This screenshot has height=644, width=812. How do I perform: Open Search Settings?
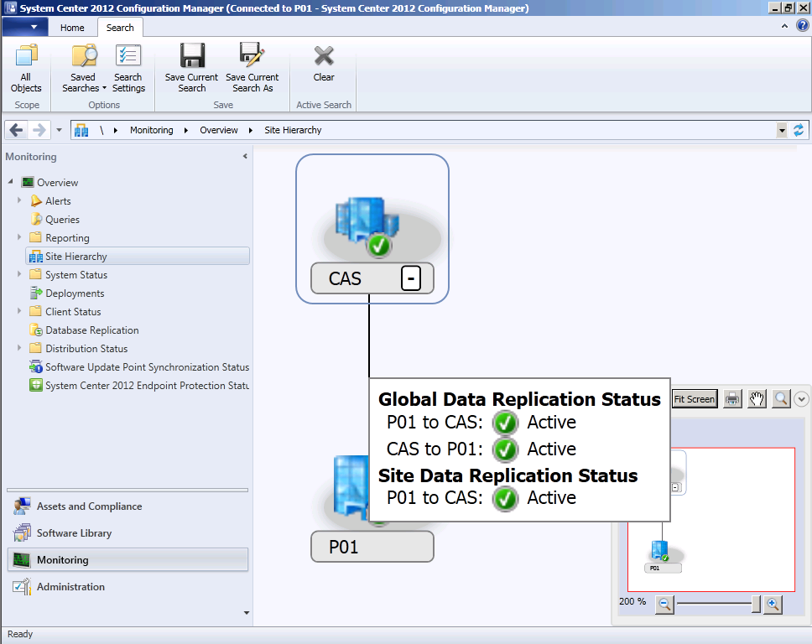[x=128, y=68]
